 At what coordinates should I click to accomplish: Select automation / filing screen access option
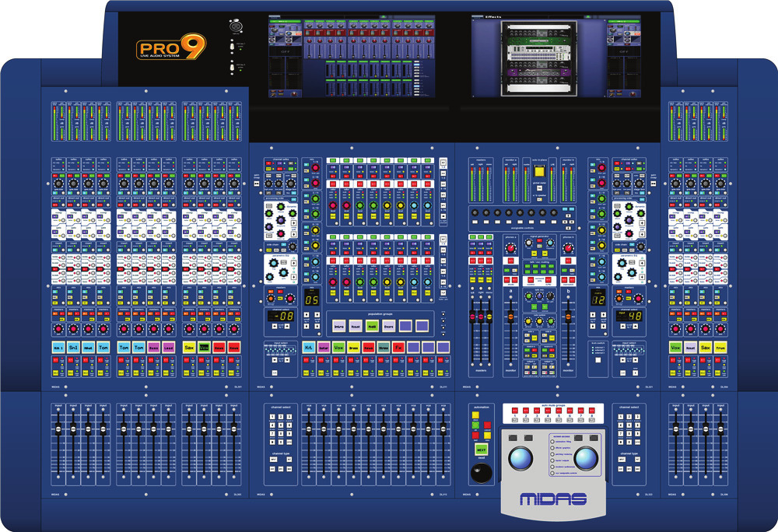point(552,441)
